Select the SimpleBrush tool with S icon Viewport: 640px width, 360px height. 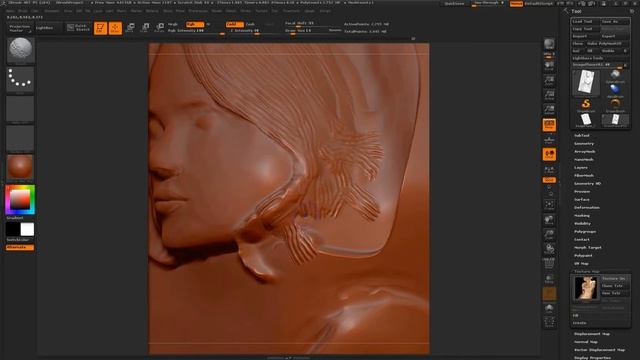[586, 105]
